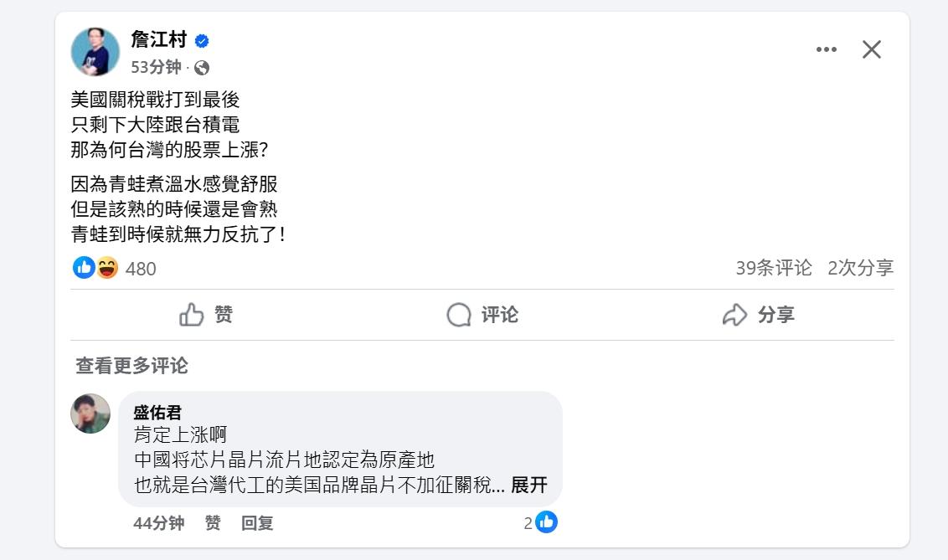Click the blue like reaction icon beside 480

coord(84,268)
